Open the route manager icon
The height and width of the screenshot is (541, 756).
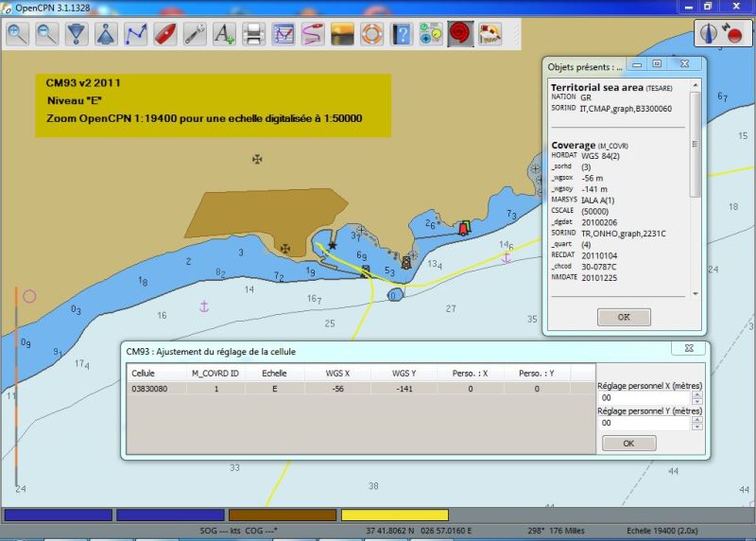(x=283, y=34)
